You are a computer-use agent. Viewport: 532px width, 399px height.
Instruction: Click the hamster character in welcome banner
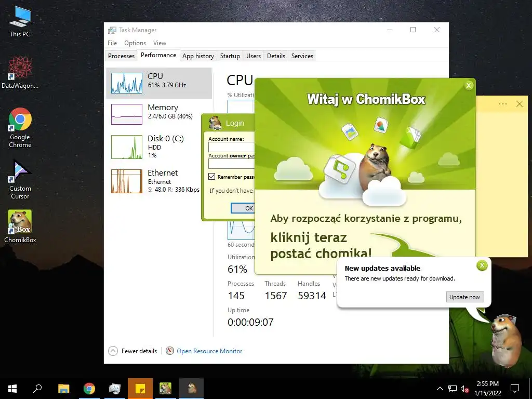pos(376,166)
